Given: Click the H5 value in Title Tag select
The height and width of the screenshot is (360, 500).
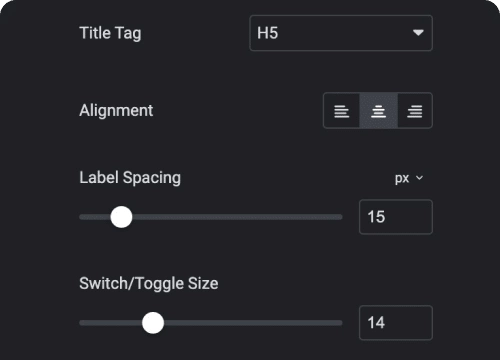Looking at the screenshot, I should coord(267,33).
